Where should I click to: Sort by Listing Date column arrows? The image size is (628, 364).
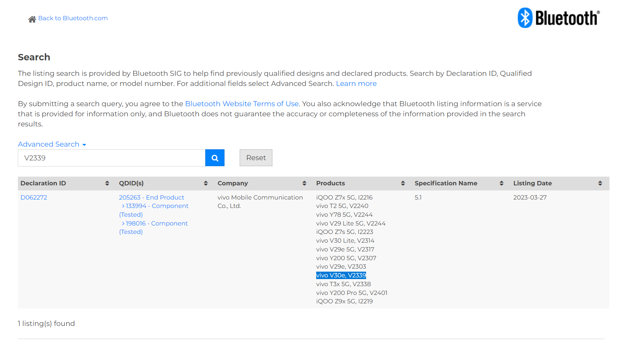coord(600,183)
